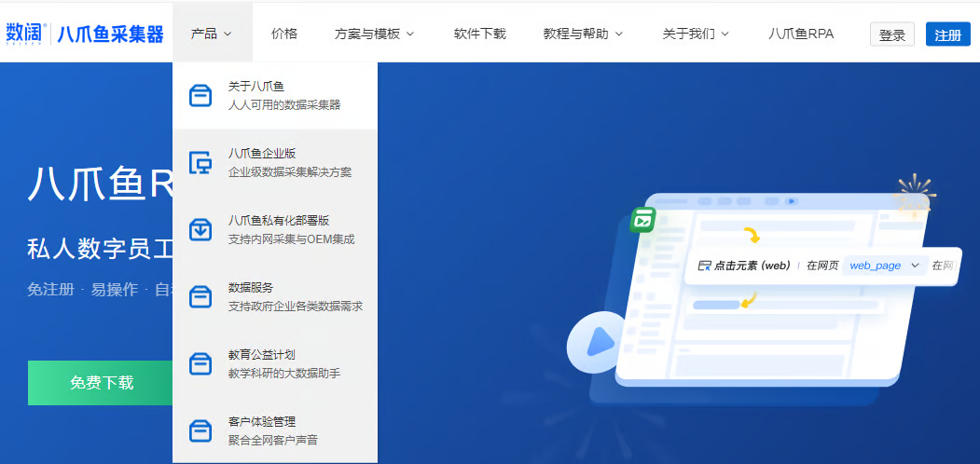
Task: Expand the chevron next to 方案与模板
Action: (410, 34)
